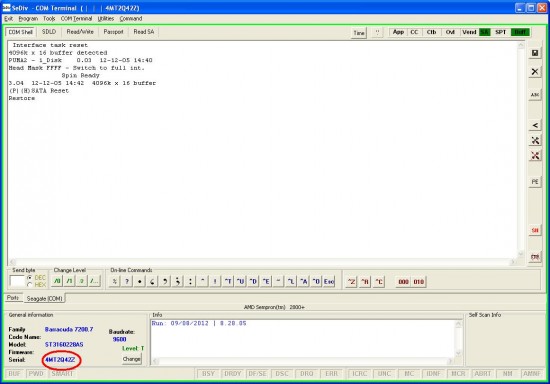Select the Seagate (COM) tab
Viewport: 550px width, 384px height.
click(45, 298)
